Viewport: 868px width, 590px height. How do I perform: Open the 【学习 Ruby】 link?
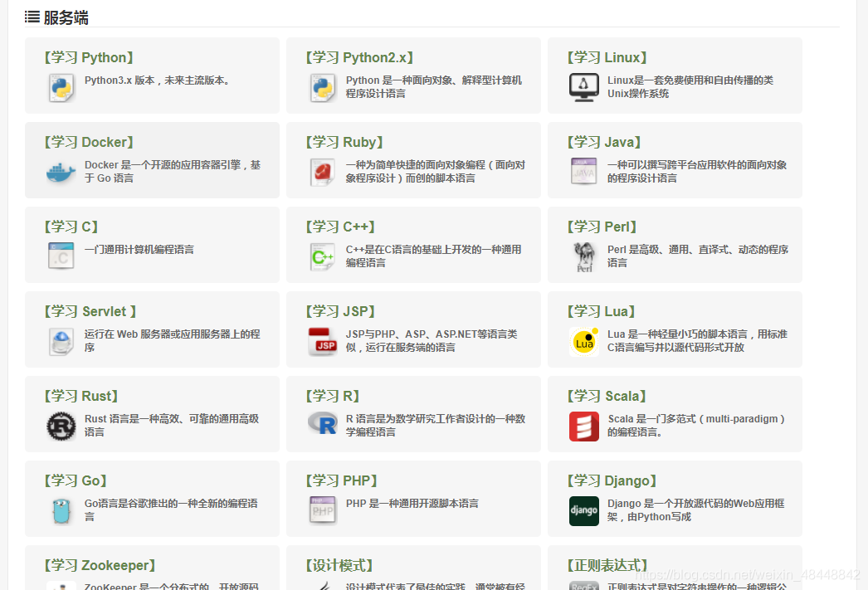344,142
